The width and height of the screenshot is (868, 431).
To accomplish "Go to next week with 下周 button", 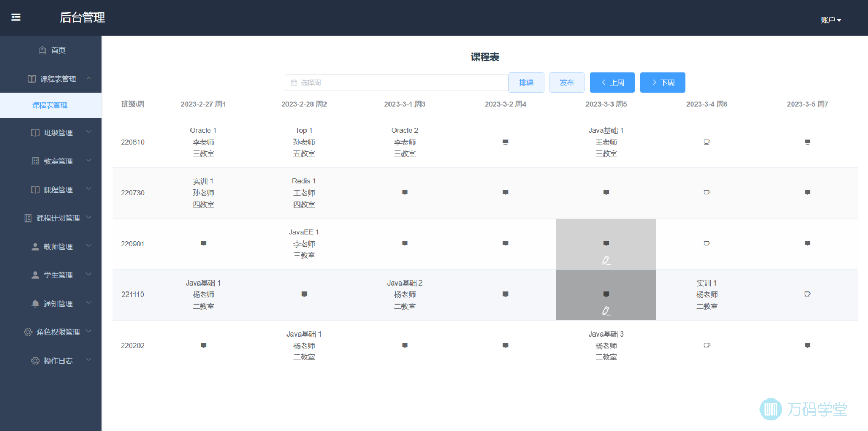I will tap(662, 83).
